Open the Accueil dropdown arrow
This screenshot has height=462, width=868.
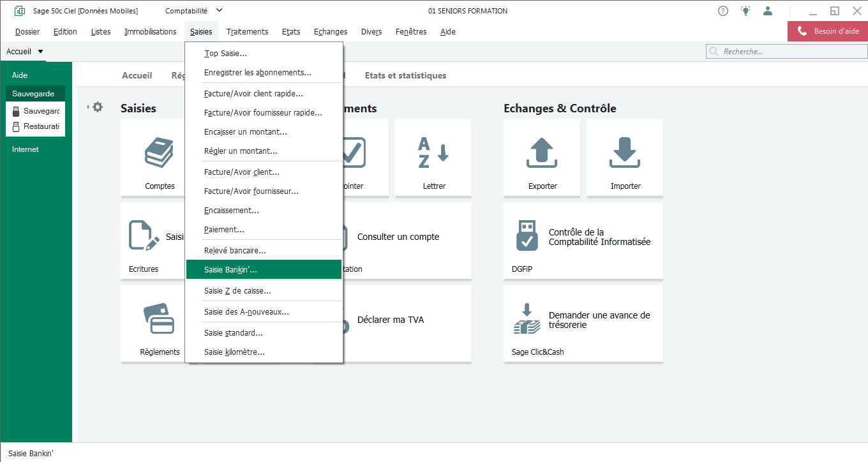click(40, 52)
